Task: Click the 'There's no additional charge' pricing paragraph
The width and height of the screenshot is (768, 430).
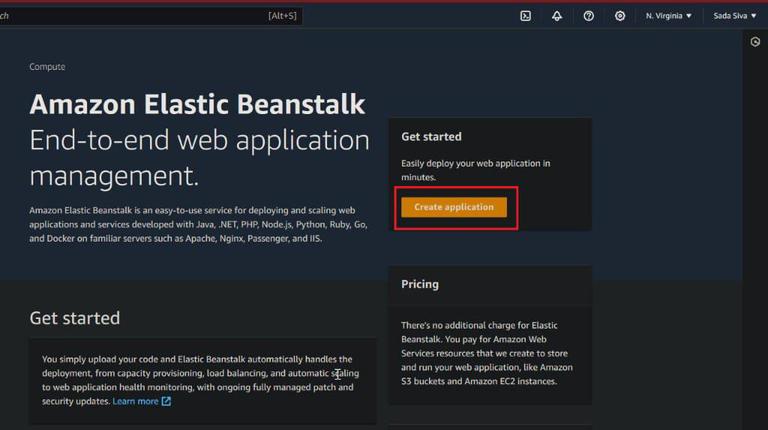Action: (487, 353)
